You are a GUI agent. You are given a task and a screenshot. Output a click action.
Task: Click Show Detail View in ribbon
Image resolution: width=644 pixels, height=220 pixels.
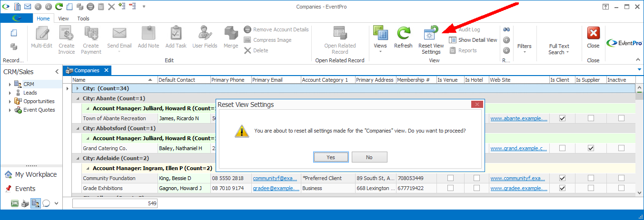point(473,40)
